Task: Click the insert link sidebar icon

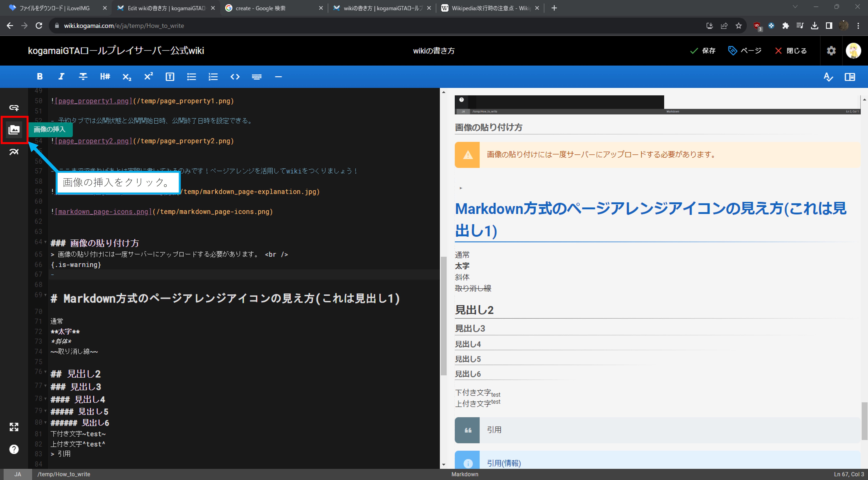Action: [x=14, y=108]
